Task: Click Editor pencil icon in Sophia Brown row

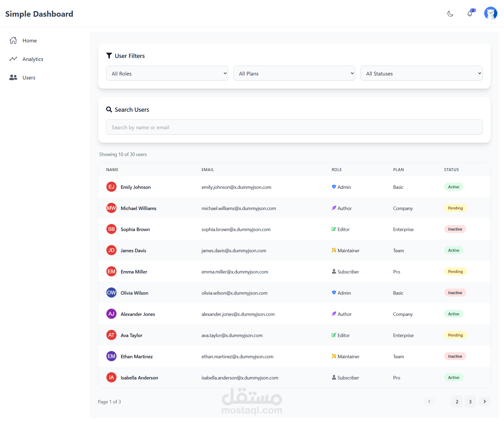Action: coord(334,229)
